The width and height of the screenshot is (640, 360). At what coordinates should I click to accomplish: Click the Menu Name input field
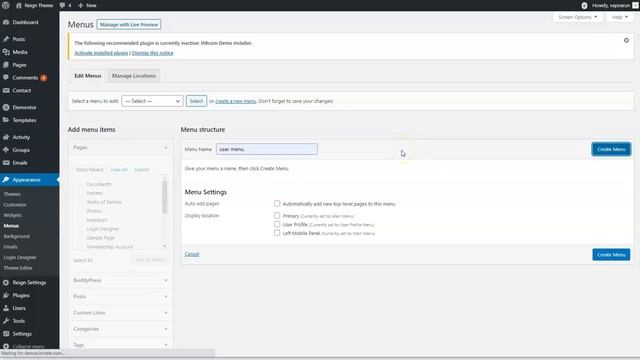267,149
